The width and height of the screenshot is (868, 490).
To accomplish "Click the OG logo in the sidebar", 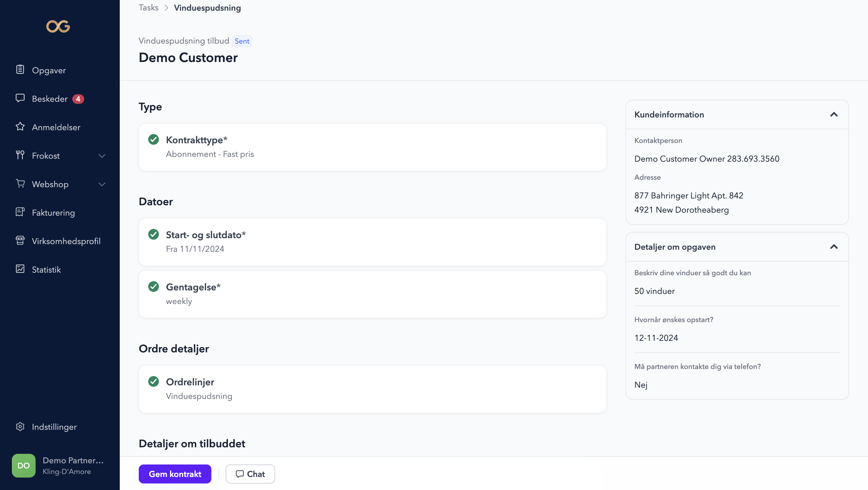I will point(58,26).
